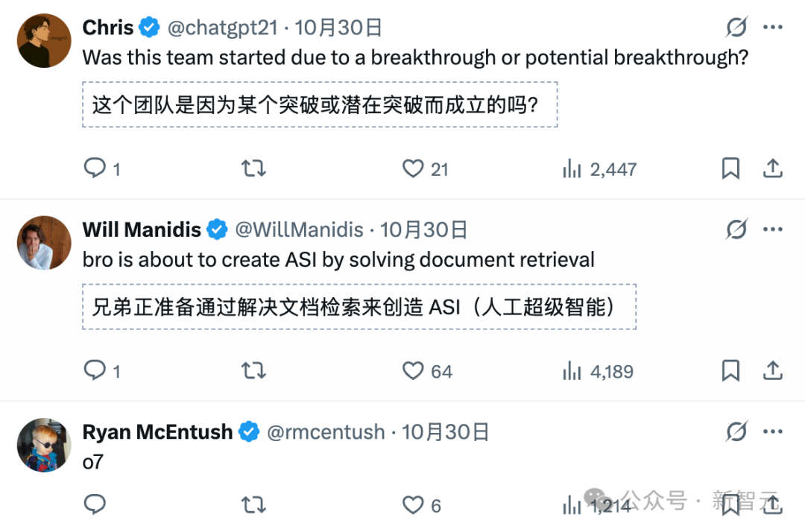Select the Chinese translation box under Chris's tweet
Viewport: 805px width, 532px height.
pos(318,105)
